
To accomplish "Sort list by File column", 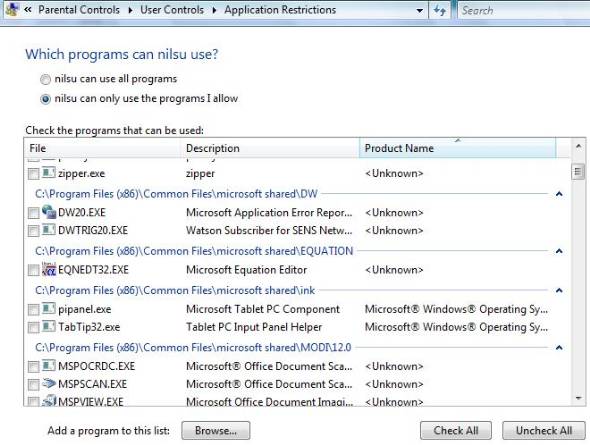I will point(102,148).
